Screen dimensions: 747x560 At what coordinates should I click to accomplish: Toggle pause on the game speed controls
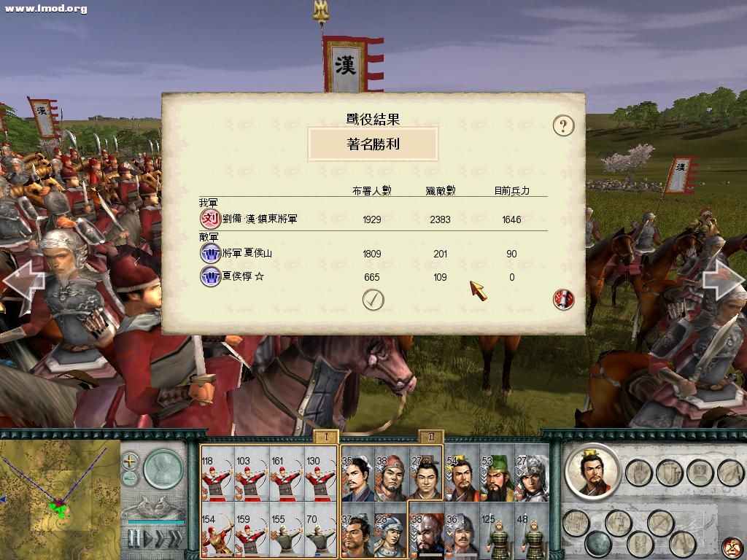134,539
